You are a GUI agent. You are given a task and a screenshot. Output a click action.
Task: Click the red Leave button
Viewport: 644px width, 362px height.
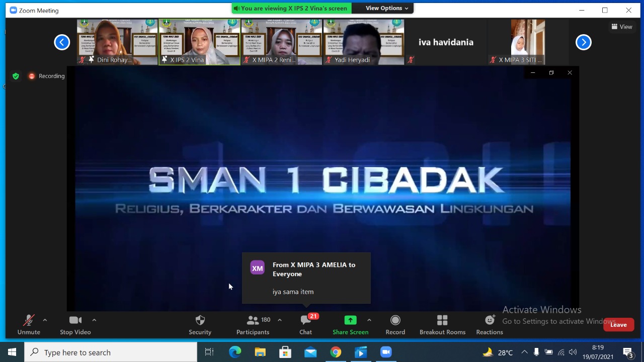coord(618,325)
